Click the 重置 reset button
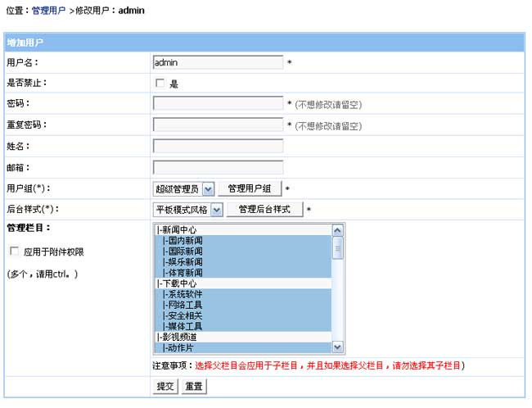The image size is (532, 408). pos(193,386)
